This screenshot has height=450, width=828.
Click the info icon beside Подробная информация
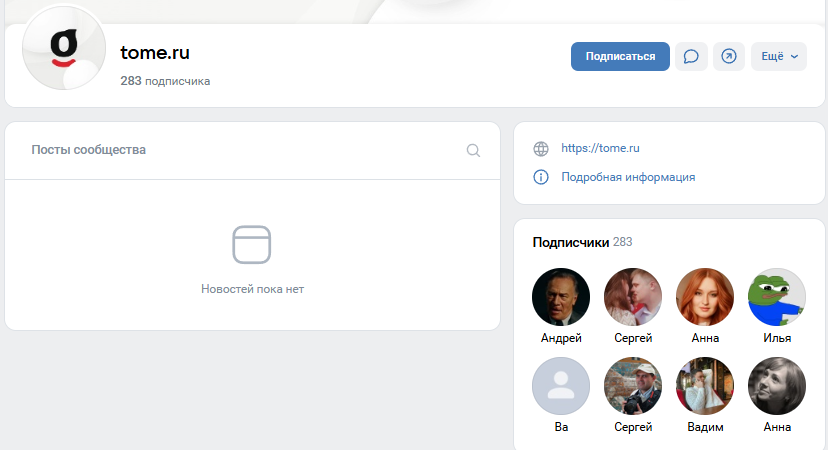coord(541,177)
